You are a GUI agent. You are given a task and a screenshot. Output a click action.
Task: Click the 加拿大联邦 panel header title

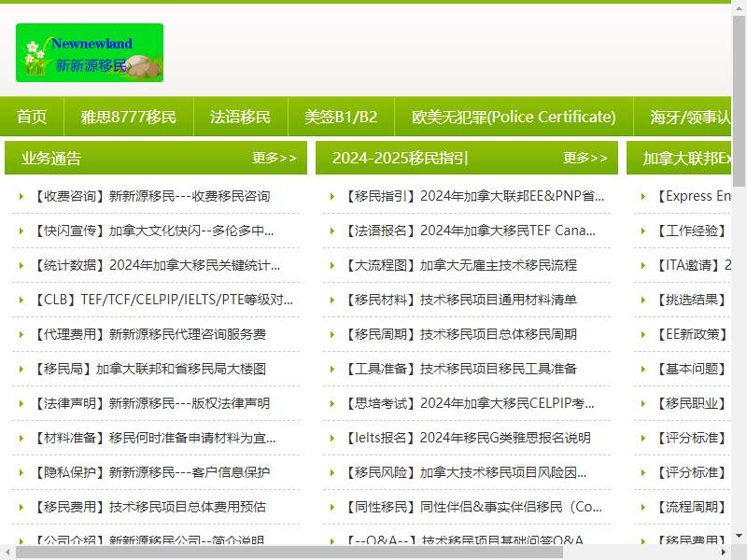(x=687, y=158)
